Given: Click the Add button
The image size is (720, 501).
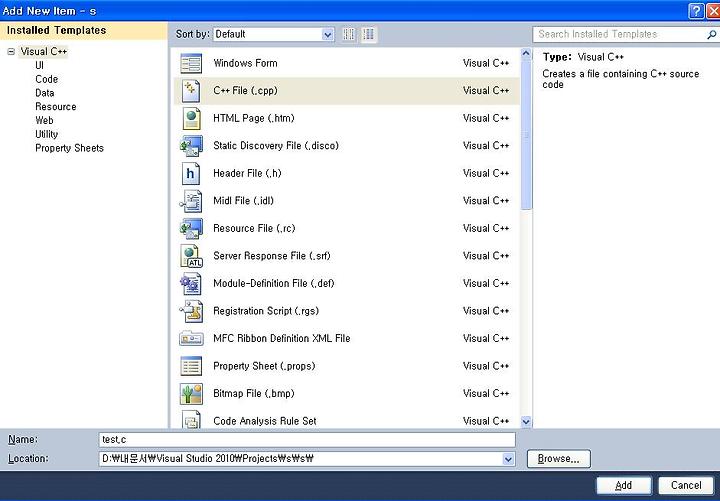Looking at the screenshot, I should tap(624, 485).
